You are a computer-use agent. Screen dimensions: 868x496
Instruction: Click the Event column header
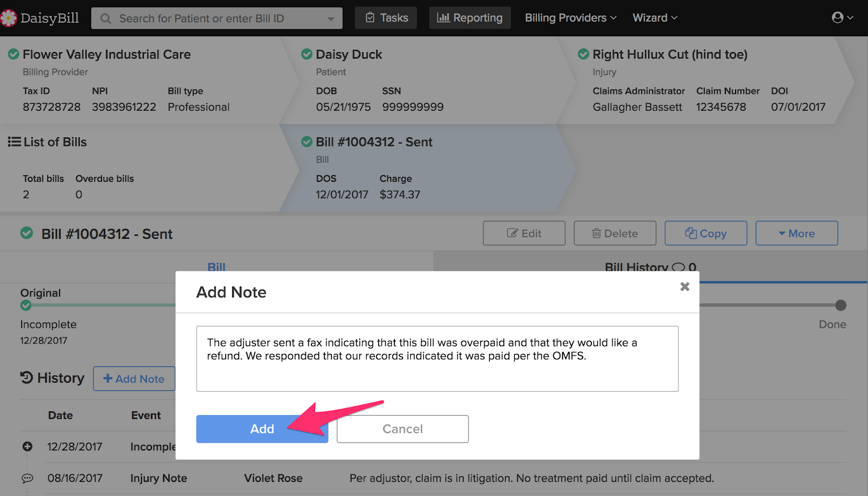coord(146,415)
